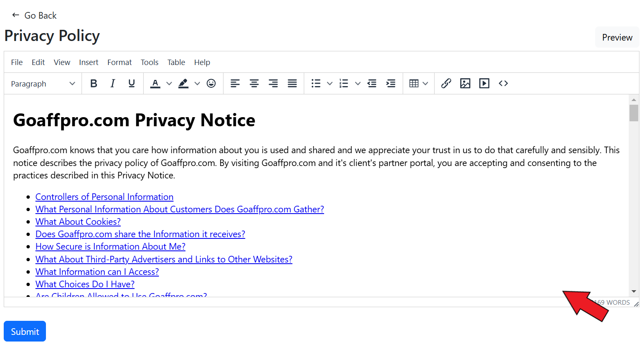Open the Insert menu
The width and height of the screenshot is (644, 344).
(89, 63)
